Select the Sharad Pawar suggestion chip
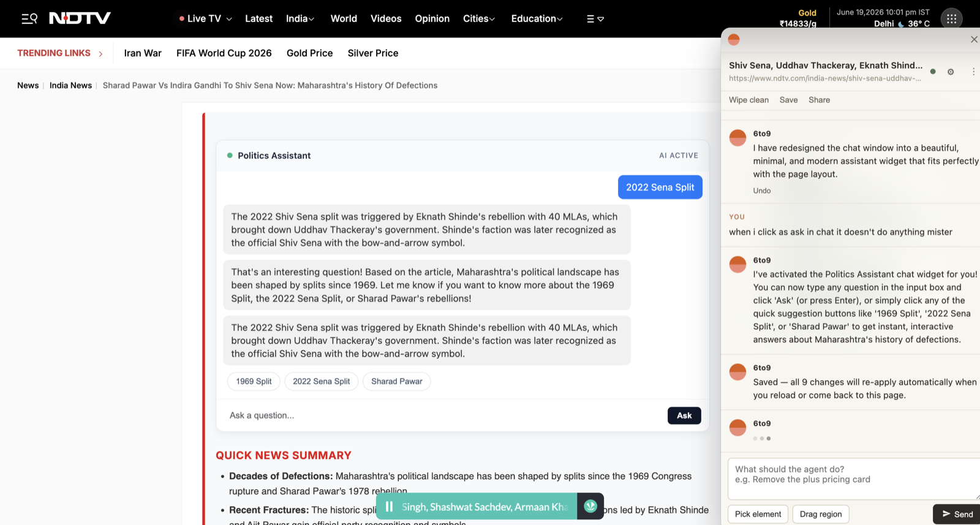980x525 pixels. point(396,381)
